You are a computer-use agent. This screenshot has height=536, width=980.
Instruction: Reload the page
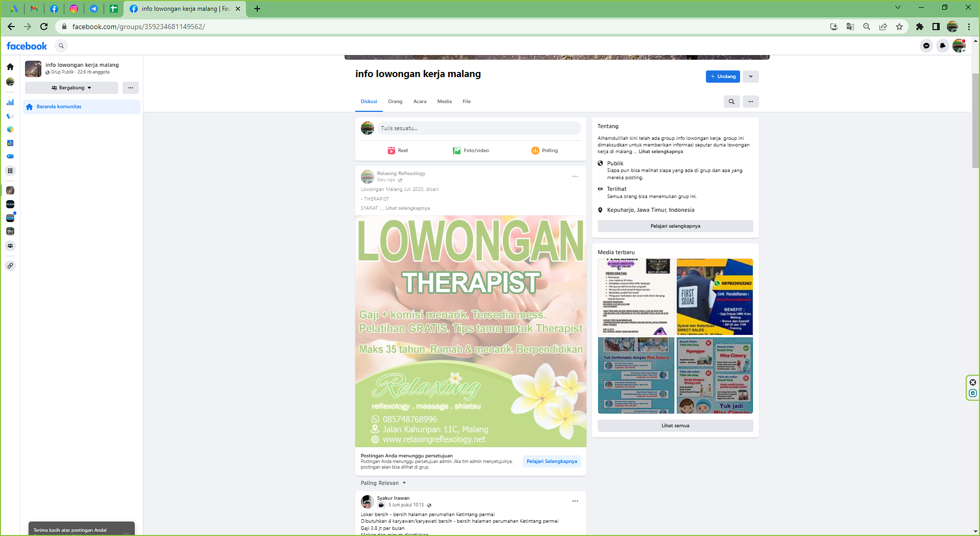coord(44,27)
